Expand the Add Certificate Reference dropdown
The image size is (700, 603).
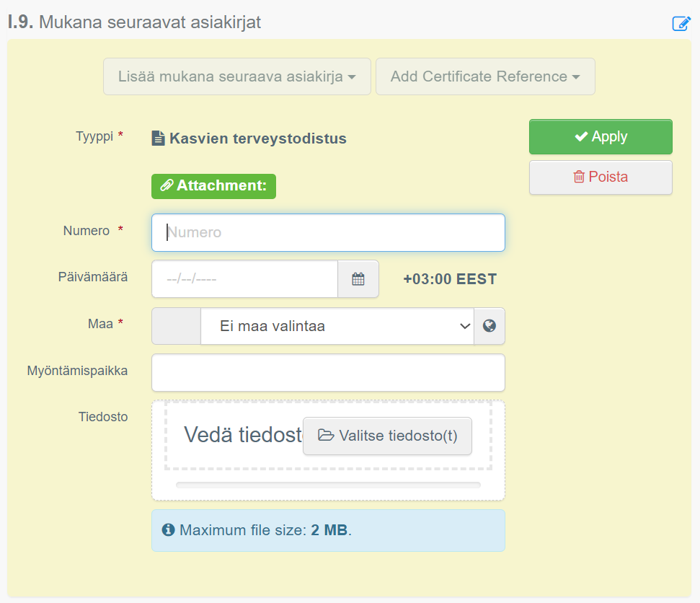484,76
